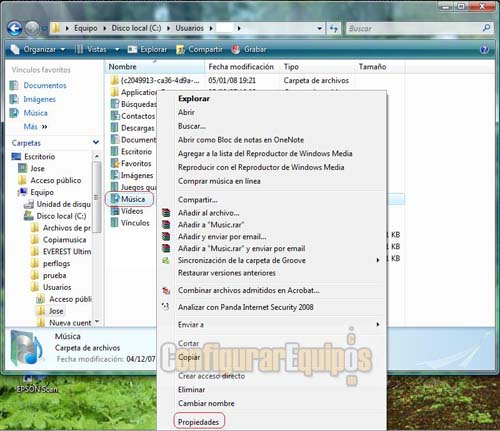Choose Restaurar versiones anteriores
This screenshot has width=500, height=431.
pos(227,273)
